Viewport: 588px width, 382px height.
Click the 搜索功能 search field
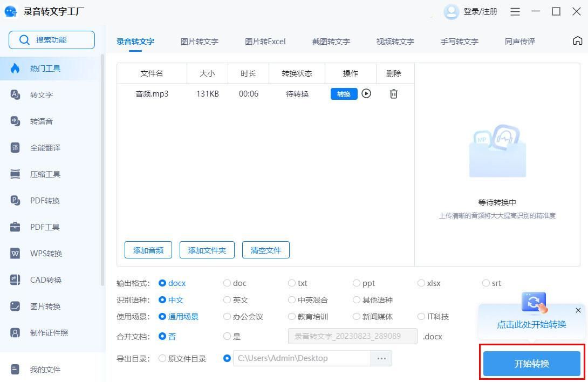coord(52,40)
